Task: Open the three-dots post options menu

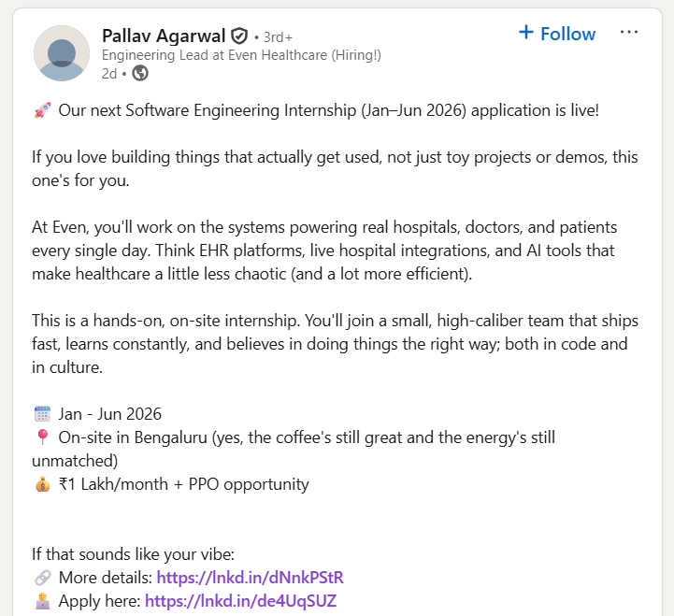Action: point(629,33)
